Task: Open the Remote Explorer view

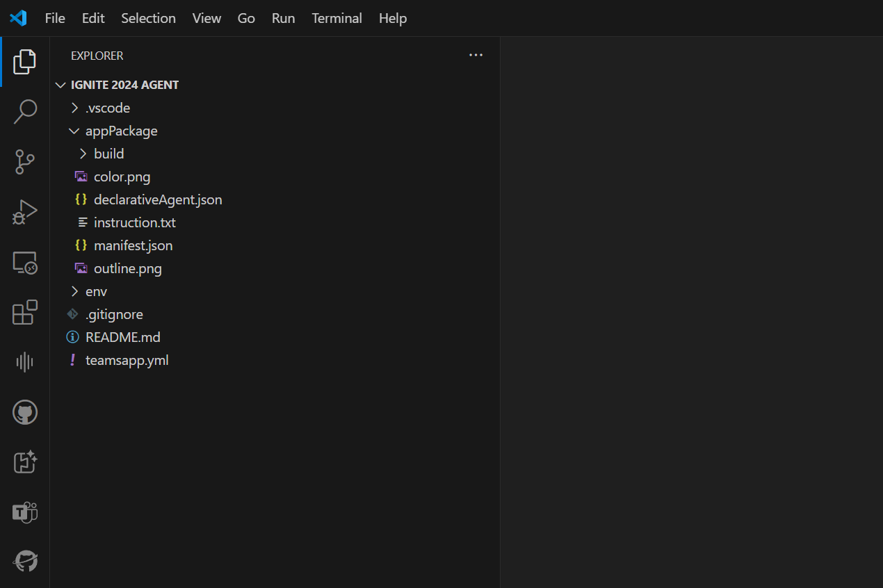Action: pos(24,263)
